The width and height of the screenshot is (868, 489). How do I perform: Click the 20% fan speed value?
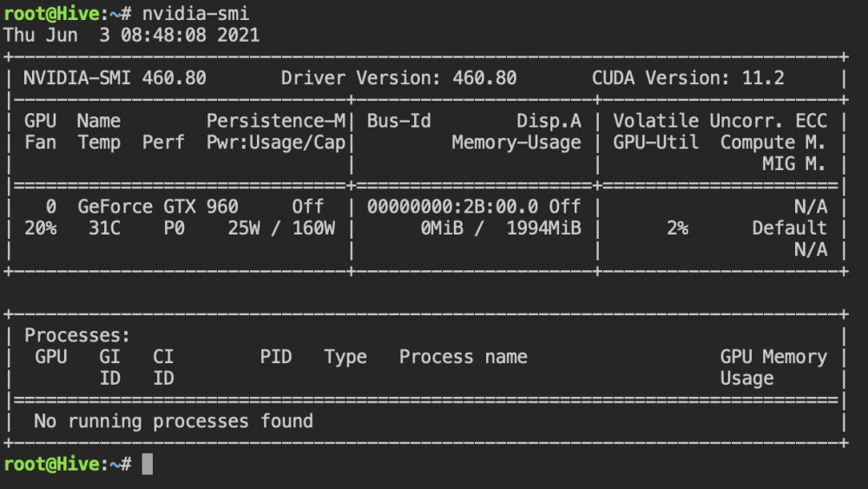pyautogui.click(x=41, y=228)
